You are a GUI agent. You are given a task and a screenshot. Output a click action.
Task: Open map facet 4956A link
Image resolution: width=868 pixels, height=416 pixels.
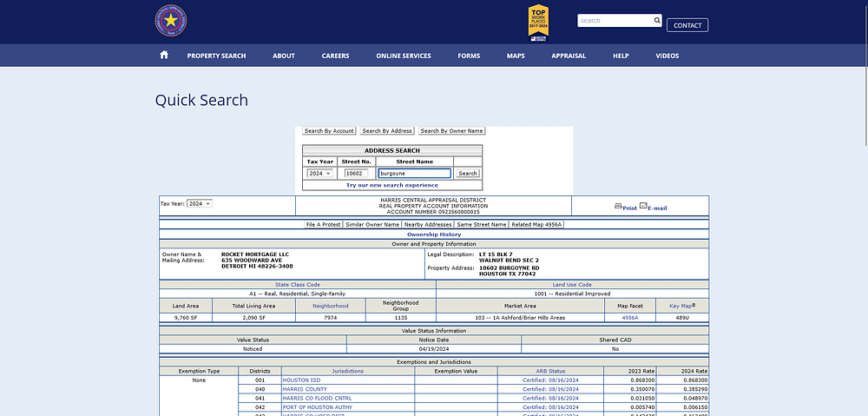pyautogui.click(x=630, y=318)
